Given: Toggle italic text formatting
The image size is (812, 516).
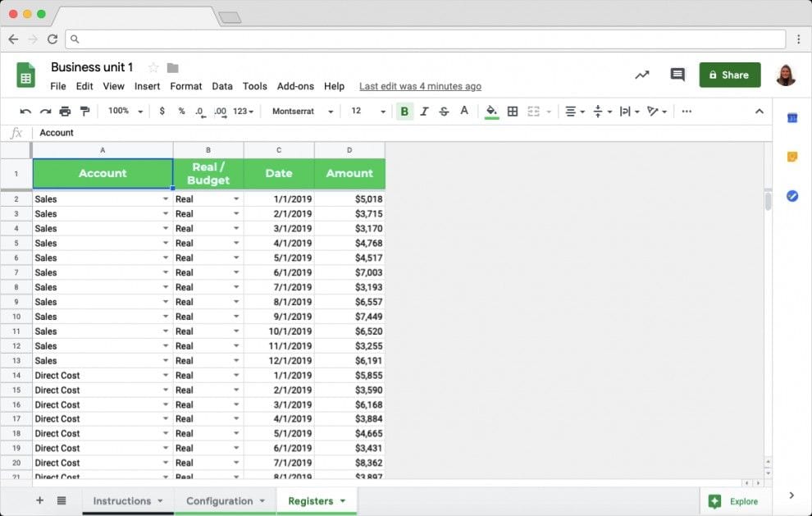Looking at the screenshot, I should (424, 112).
